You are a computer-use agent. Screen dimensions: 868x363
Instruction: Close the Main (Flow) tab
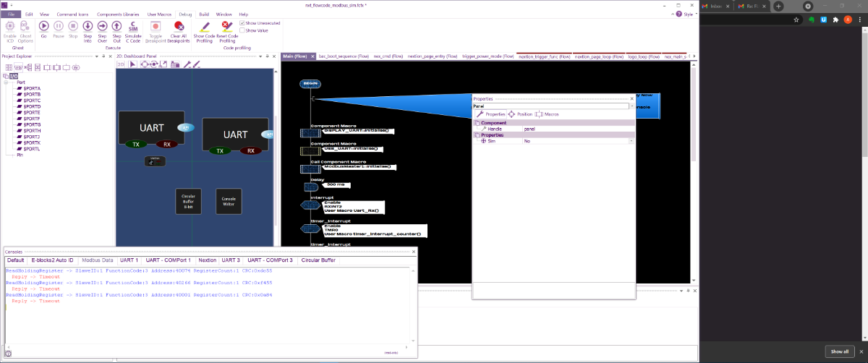pyautogui.click(x=312, y=56)
